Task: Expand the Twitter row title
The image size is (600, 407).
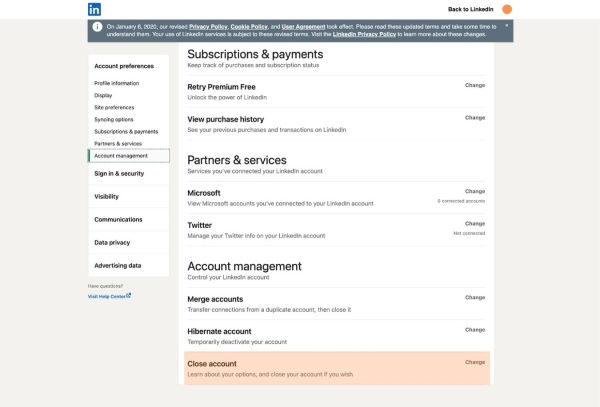Action: point(199,225)
